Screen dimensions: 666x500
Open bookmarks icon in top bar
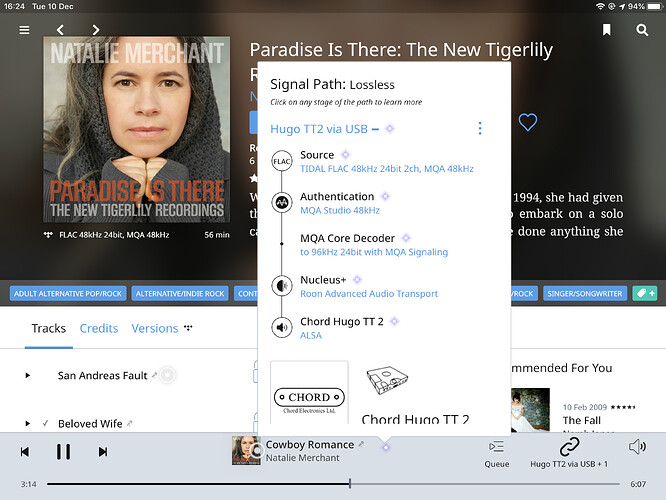tap(607, 30)
